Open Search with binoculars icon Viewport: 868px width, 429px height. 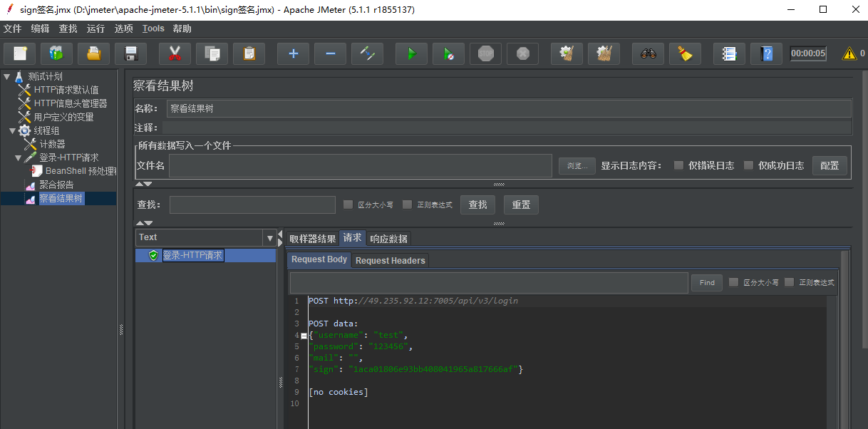click(x=648, y=53)
